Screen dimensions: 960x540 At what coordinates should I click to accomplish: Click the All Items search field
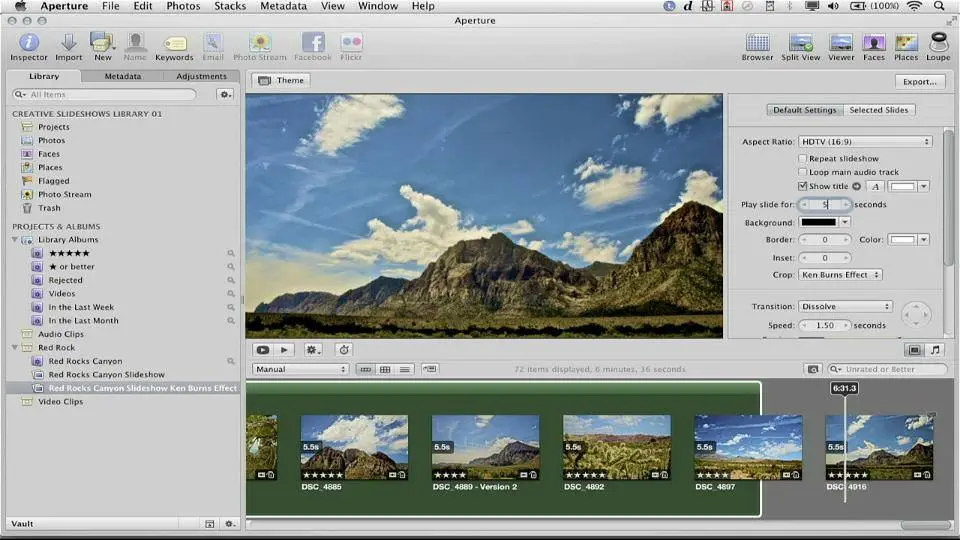(104, 94)
